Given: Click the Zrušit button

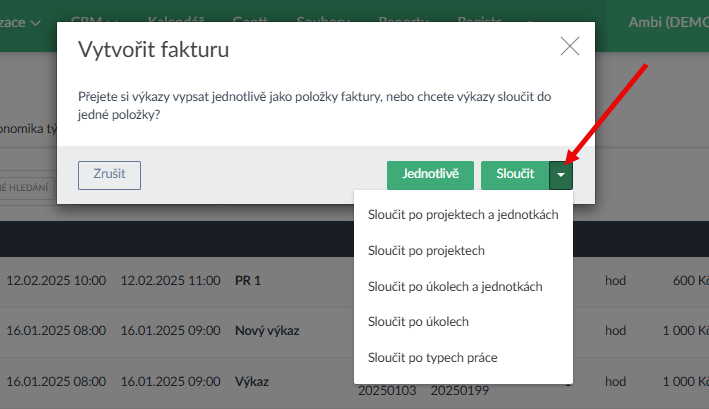Looking at the screenshot, I should click(109, 174).
